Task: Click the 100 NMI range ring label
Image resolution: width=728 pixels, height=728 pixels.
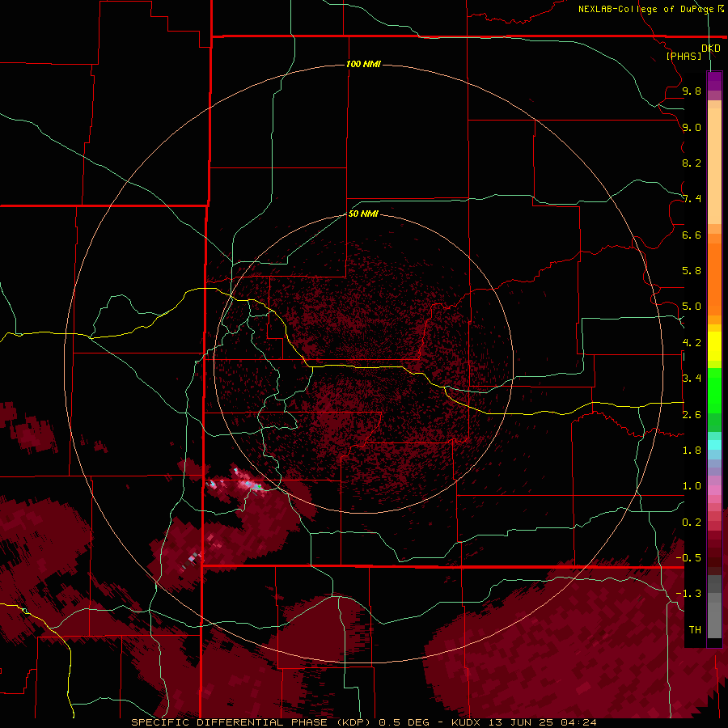Action: 363,64
